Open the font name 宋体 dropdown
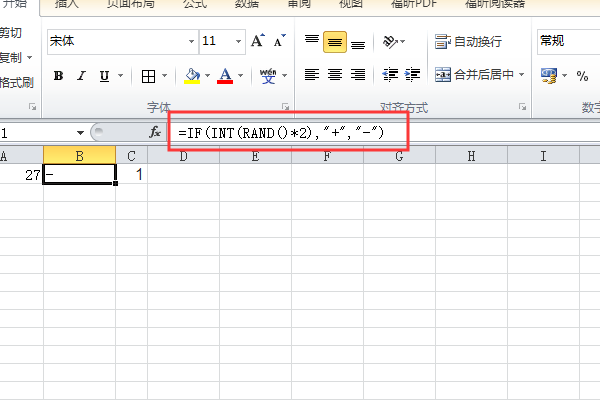Image resolution: width=600 pixels, height=400 pixels. coord(191,41)
